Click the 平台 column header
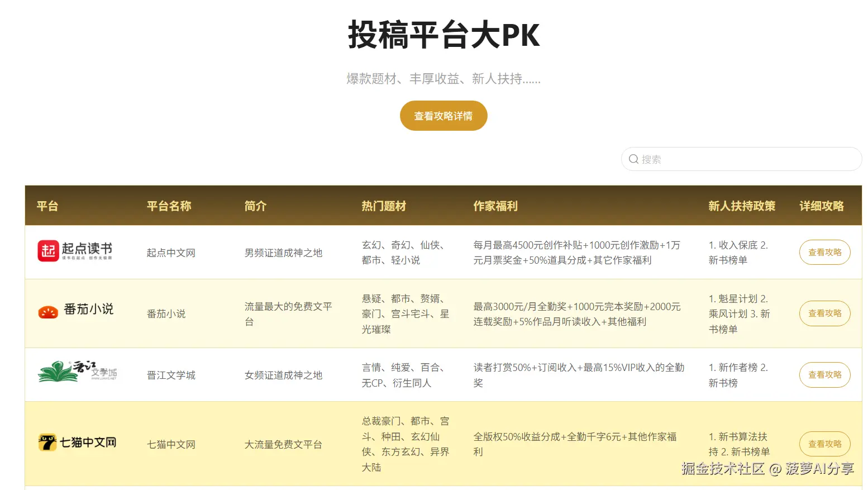 [x=47, y=206]
